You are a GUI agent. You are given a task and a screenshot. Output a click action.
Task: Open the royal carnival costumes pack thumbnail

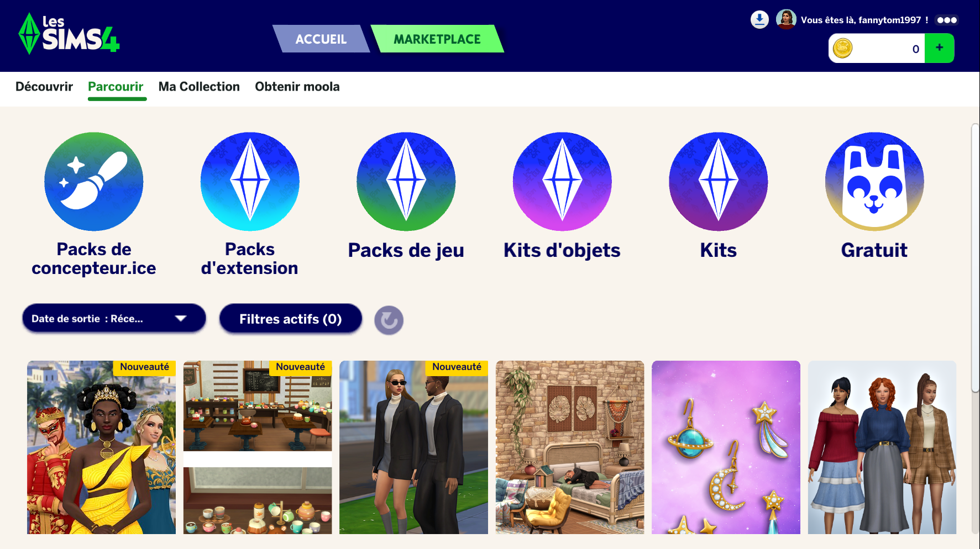102,447
